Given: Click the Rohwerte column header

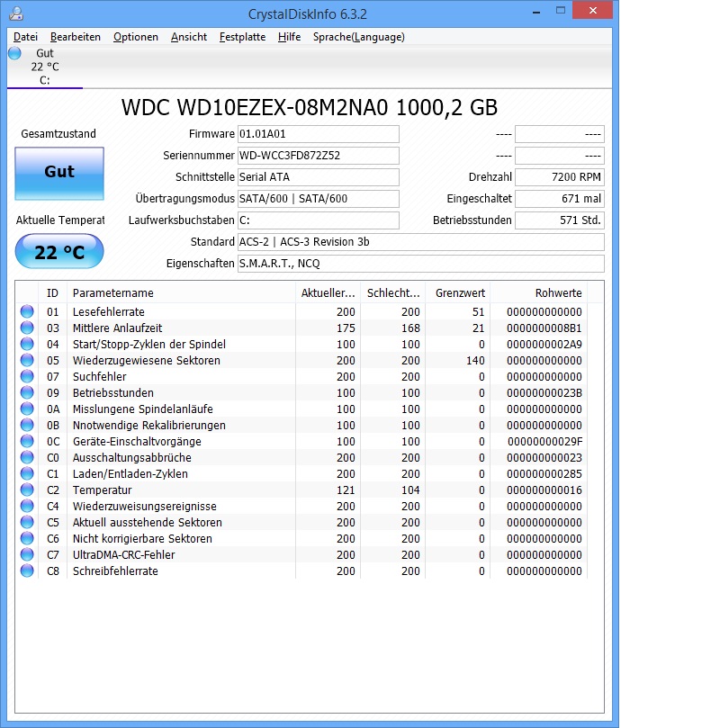Looking at the screenshot, I should 538,293.
